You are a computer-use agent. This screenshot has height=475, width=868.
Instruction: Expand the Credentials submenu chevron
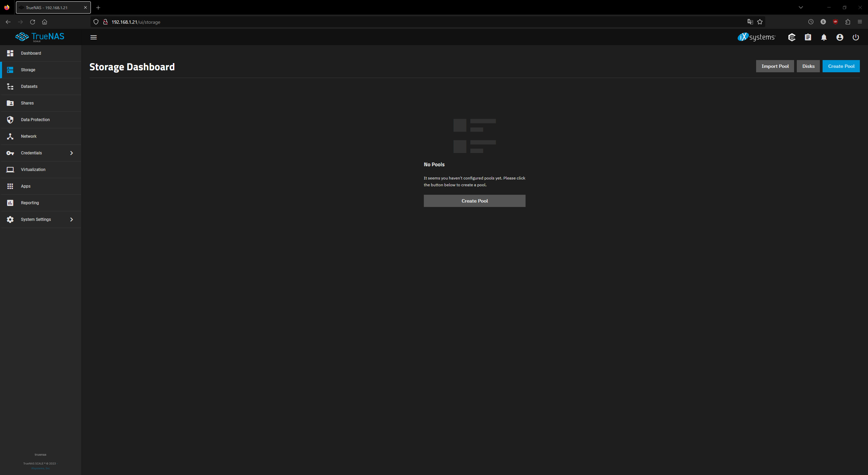pyautogui.click(x=72, y=153)
